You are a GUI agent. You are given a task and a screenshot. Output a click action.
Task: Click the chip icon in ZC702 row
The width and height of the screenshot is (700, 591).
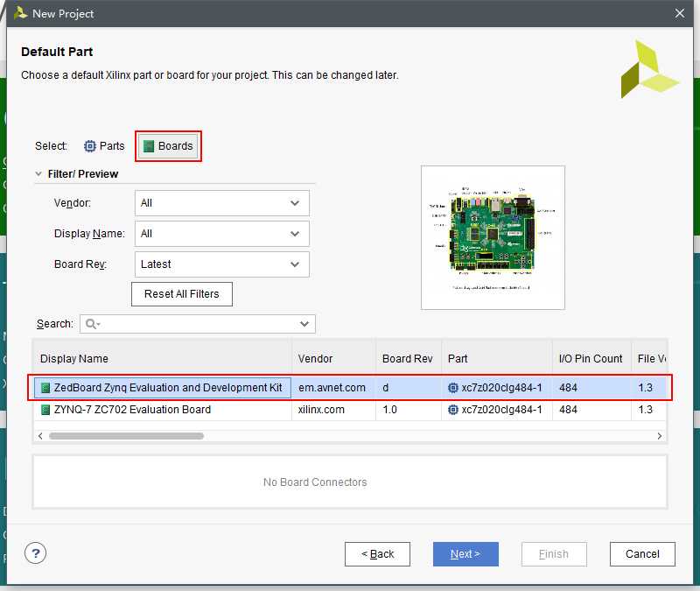[x=452, y=410]
